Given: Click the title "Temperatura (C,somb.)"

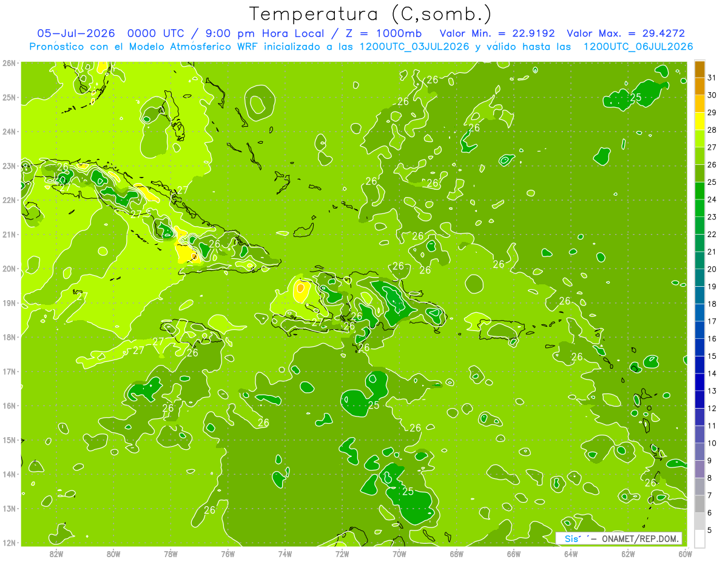Looking at the screenshot, I should pyautogui.click(x=371, y=14).
